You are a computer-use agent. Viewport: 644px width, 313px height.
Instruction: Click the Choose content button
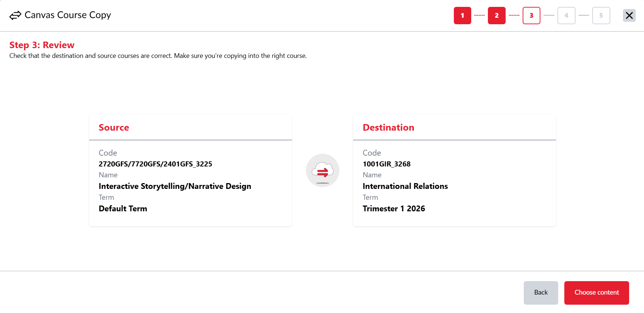596,292
